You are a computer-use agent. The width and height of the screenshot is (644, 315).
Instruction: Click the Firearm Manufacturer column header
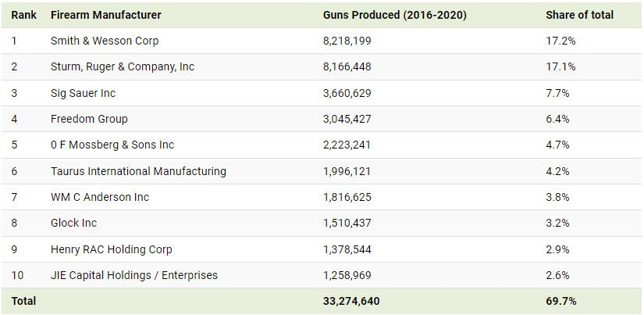tap(105, 15)
